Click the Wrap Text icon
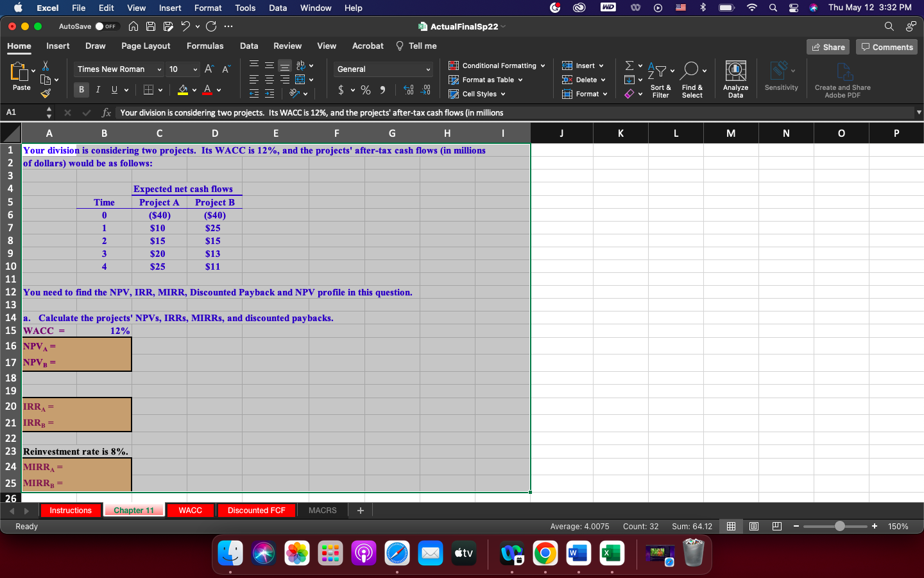The width and height of the screenshot is (924, 578). coord(300,66)
